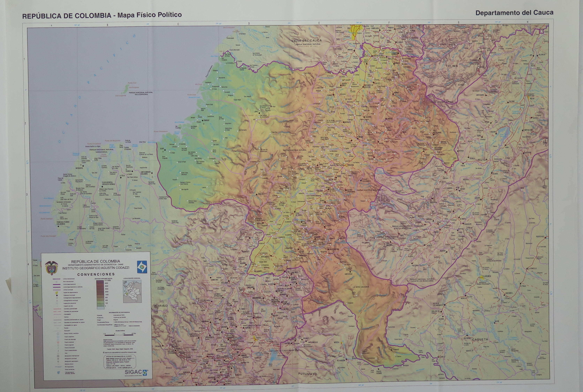
Task: Click 'CUEVA DE LOS GUÁCHAROS' park label
Action: tap(422, 281)
